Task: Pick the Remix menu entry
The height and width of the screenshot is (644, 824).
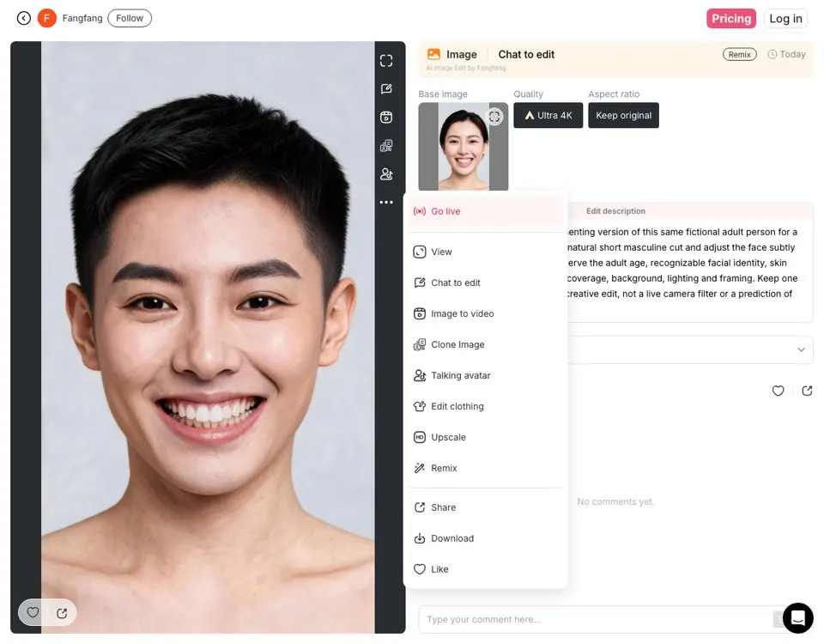Action: (486, 468)
